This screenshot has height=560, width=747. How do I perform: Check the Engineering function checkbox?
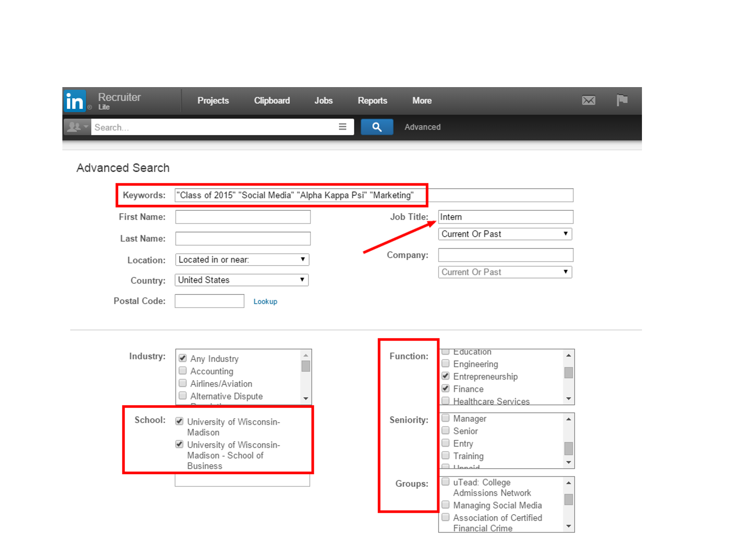[445, 363]
